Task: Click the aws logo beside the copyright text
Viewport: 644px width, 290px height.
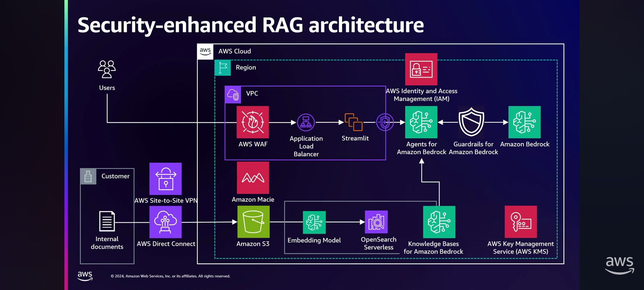Action: [x=85, y=276]
